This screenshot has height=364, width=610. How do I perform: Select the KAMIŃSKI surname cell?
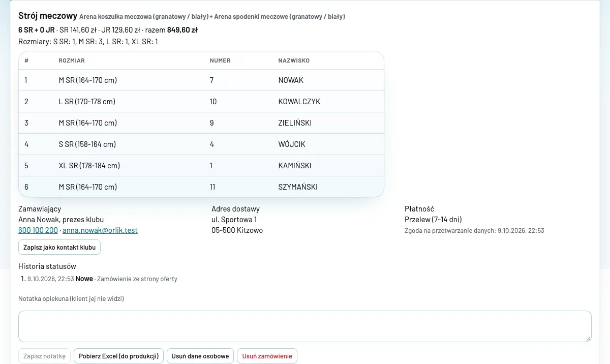(x=295, y=166)
